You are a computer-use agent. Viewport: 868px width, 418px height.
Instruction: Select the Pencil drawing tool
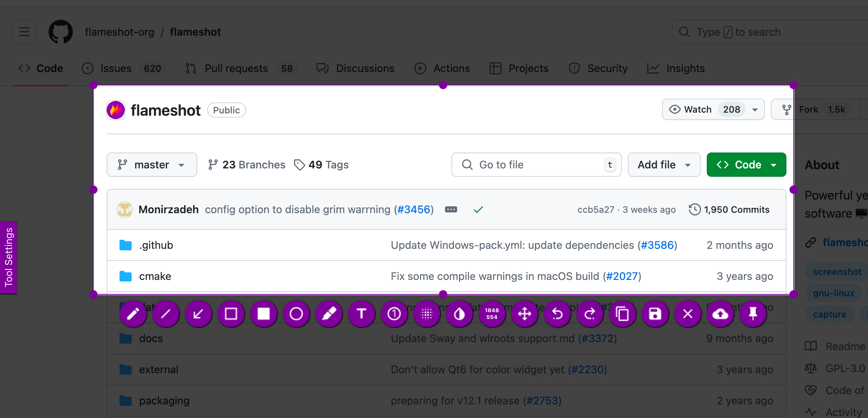[x=133, y=314]
